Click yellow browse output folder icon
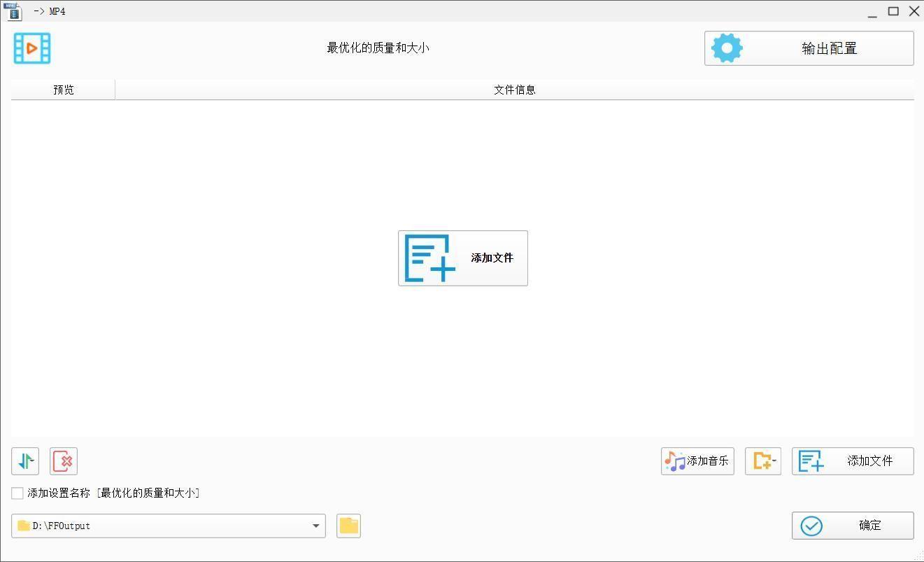 [x=349, y=526]
